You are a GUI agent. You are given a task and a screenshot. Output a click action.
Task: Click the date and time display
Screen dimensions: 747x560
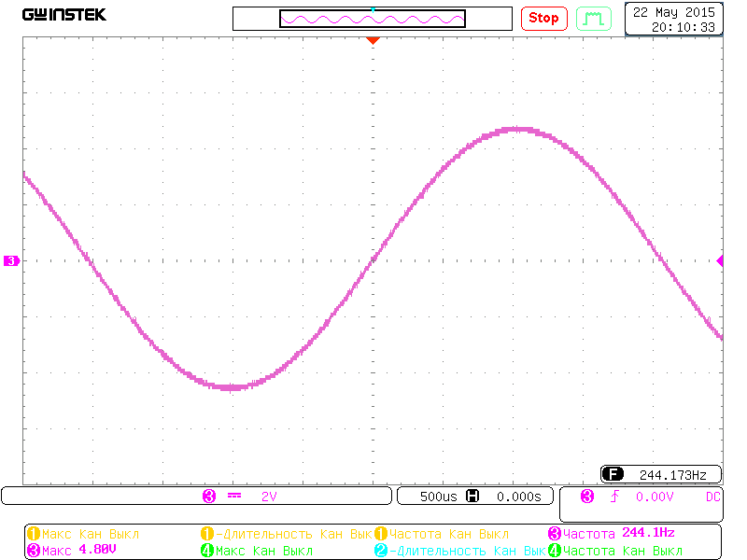click(x=674, y=19)
